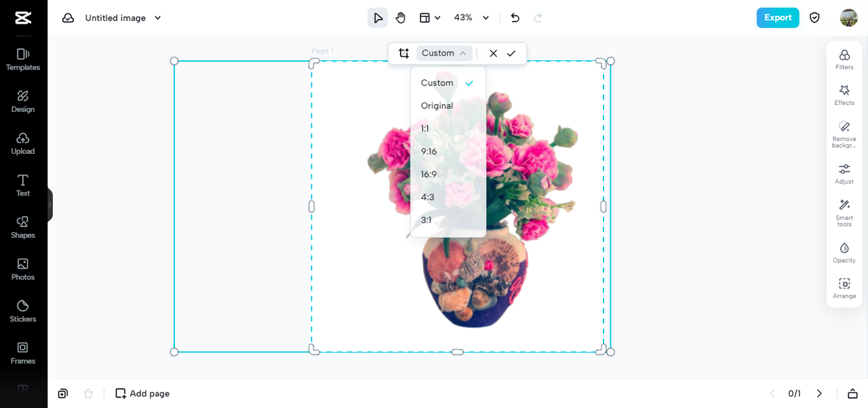Open the Adjust tool
868x408 pixels.
[x=844, y=174]
